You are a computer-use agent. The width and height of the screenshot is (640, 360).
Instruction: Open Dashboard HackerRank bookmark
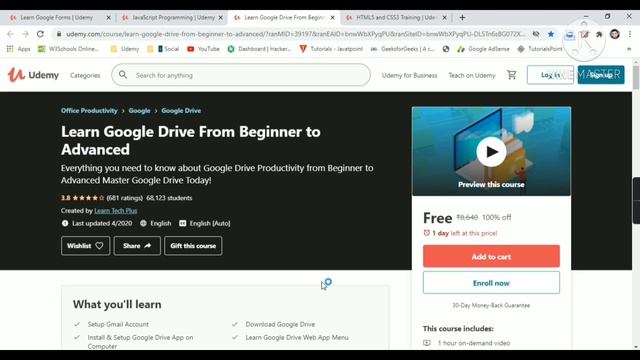(x=260, y=49)
